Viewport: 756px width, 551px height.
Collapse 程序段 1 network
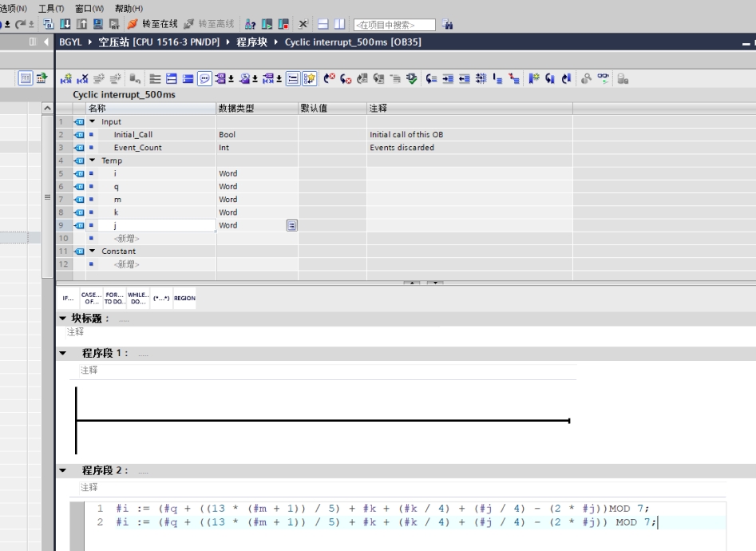(63, 353)
